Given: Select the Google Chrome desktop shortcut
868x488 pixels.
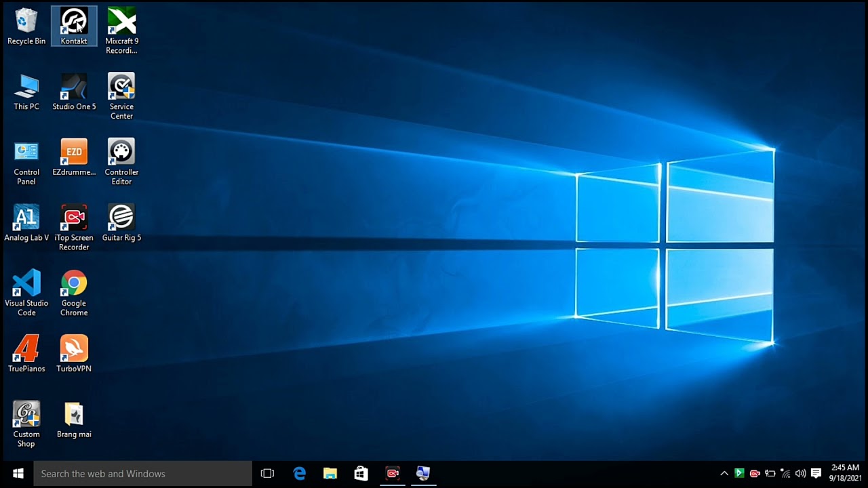Looking at the screenshot, I should [74, 293].
